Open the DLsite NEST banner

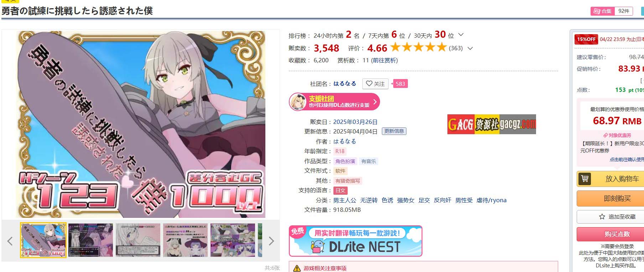(355, 241)
